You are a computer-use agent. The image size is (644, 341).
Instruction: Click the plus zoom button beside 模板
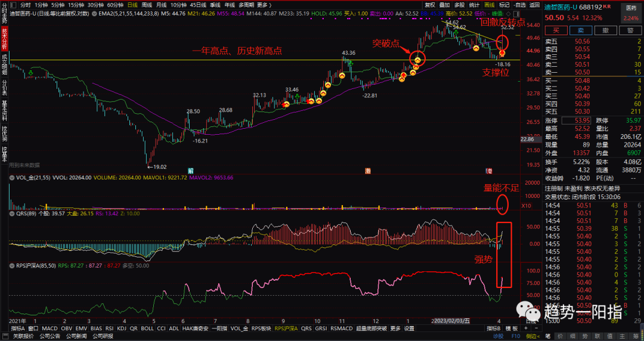[525, 328]
